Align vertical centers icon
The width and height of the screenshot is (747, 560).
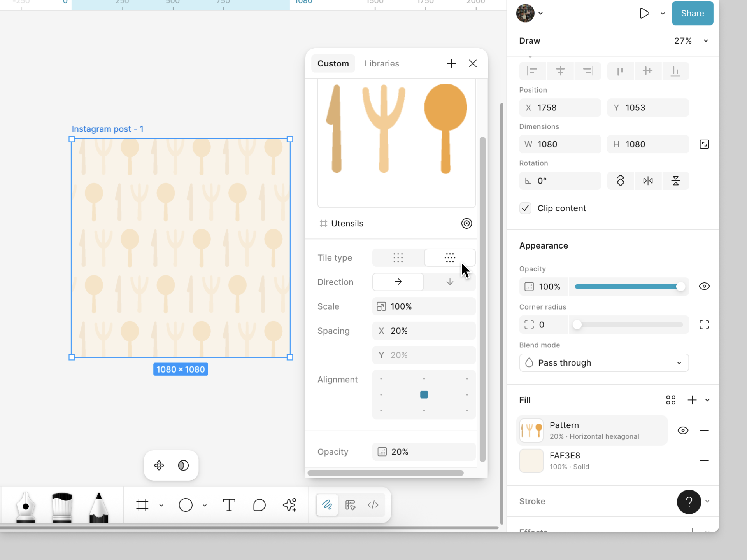[648, 71]
